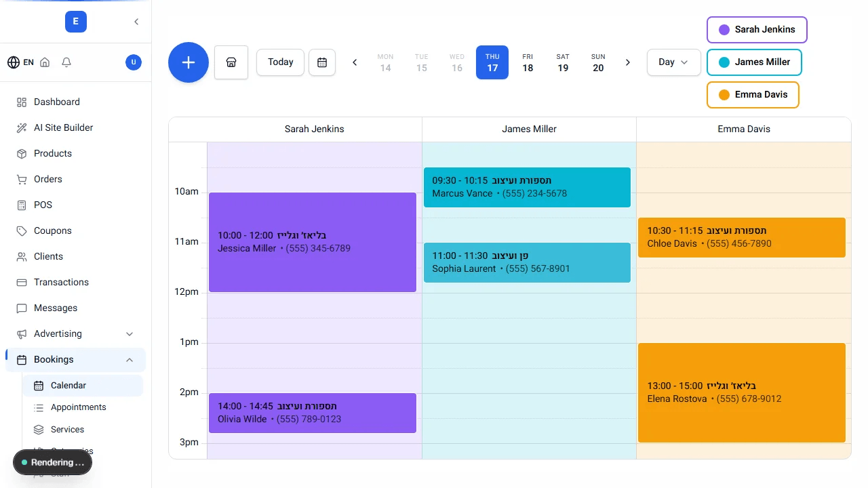Image resolution: width=868 pixels, height=488 pixels.
Task: Select Monday 14 in the week strip
Action: (x=385, y=62)
